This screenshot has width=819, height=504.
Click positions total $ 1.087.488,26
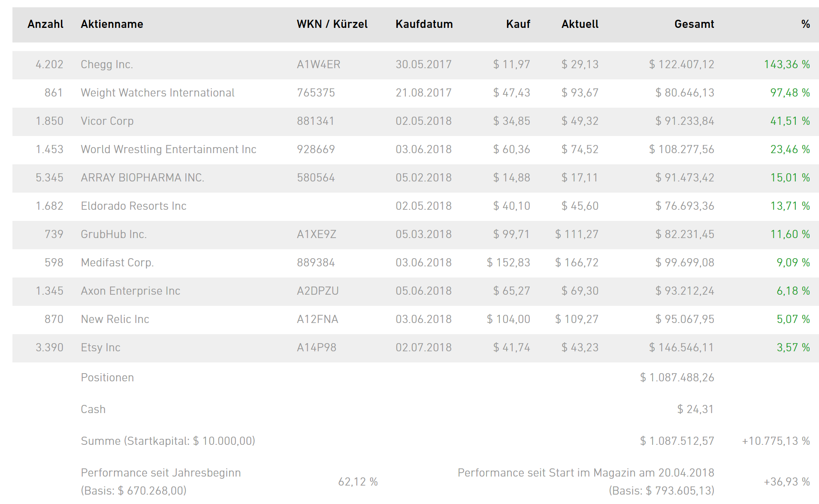click(x=677, y=377)
